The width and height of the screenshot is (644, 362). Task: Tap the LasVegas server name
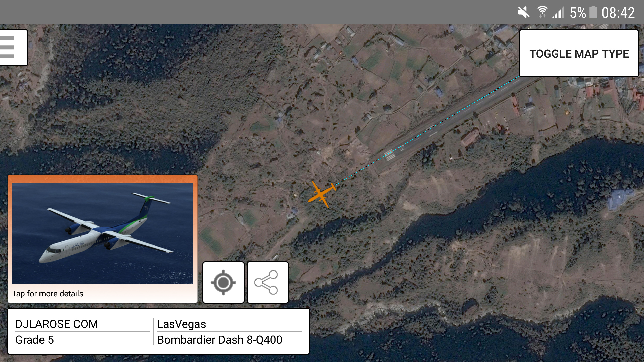coord(181,324)
